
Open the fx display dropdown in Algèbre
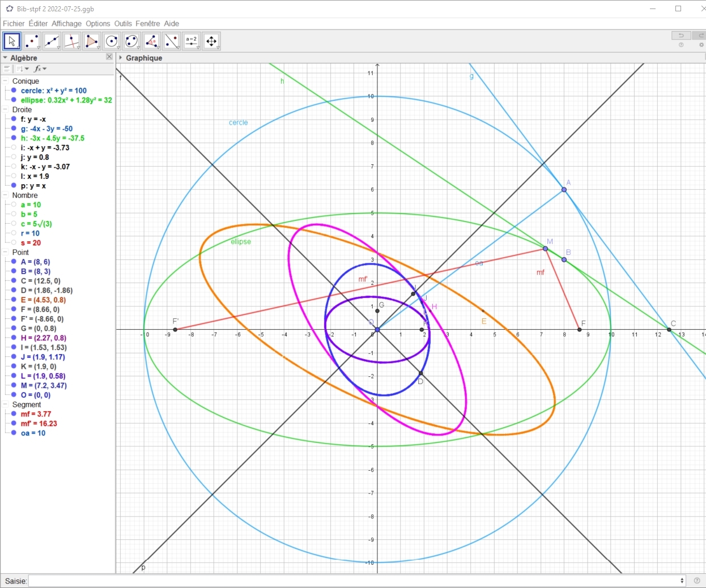click(x=40, y=69)
